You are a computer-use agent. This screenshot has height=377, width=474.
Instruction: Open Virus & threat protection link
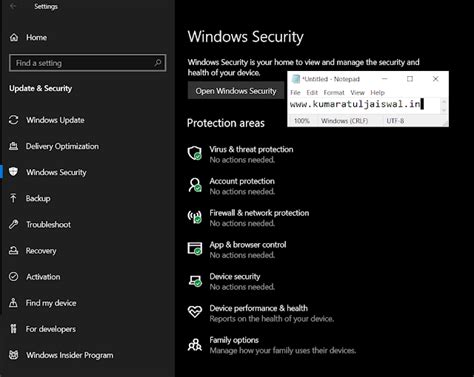click(251, 149)
